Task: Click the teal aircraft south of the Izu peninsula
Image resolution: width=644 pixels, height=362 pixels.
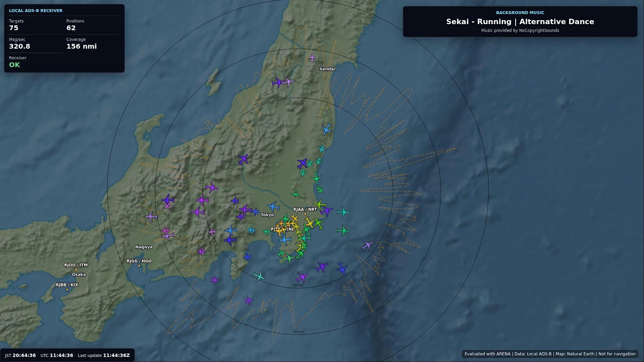Action: (259, 276)
